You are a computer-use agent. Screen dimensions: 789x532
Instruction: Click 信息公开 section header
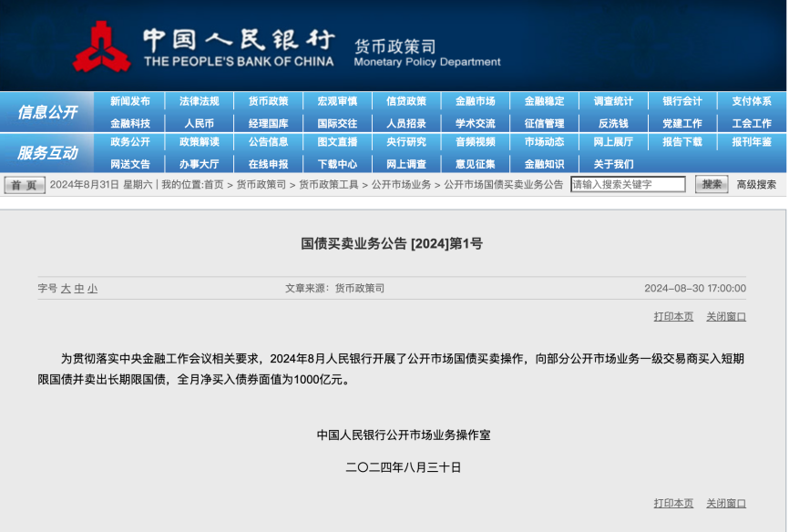coord(47,112)
